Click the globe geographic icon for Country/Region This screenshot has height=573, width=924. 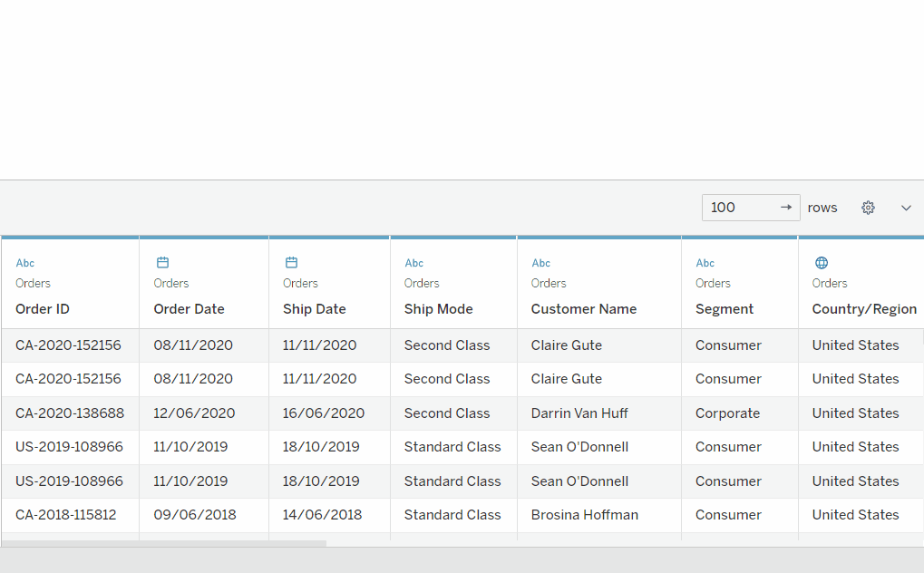pos(822,263)
